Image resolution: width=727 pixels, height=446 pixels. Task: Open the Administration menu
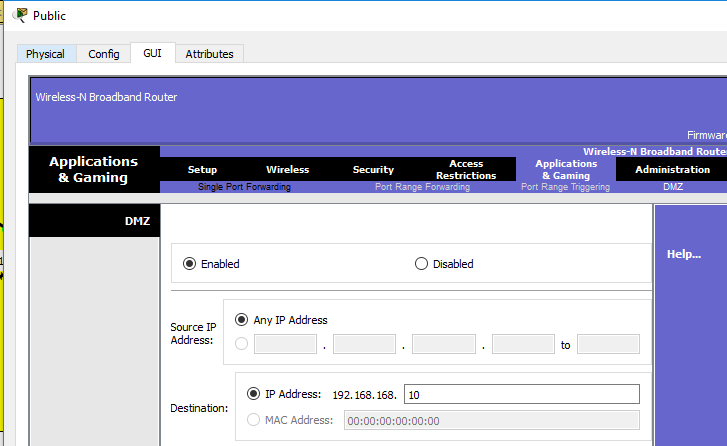coord(672,170)
